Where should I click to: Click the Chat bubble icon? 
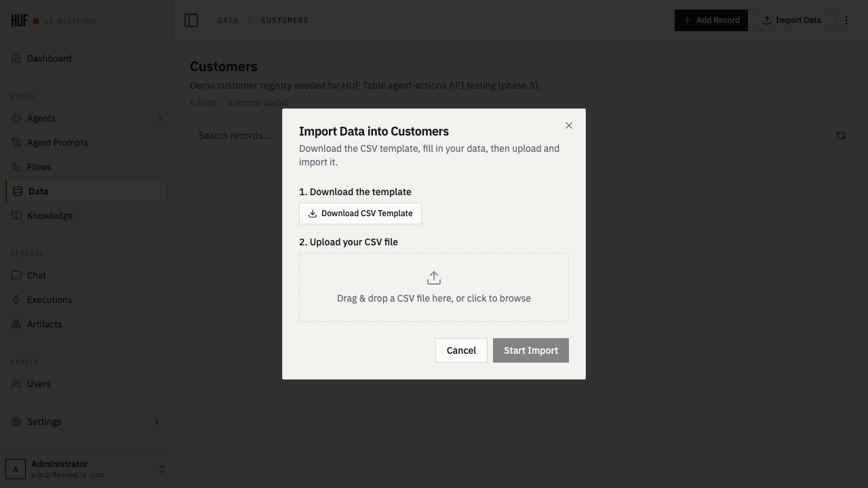16,275
